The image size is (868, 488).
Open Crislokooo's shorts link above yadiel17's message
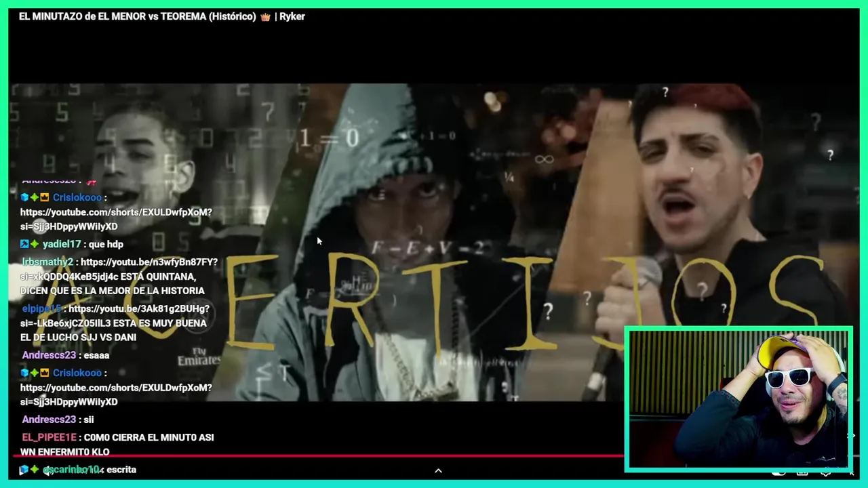tap(116, 219)
